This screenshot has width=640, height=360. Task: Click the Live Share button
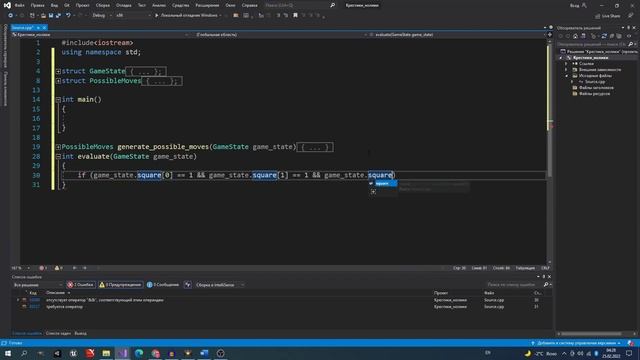tap(608, 16)
